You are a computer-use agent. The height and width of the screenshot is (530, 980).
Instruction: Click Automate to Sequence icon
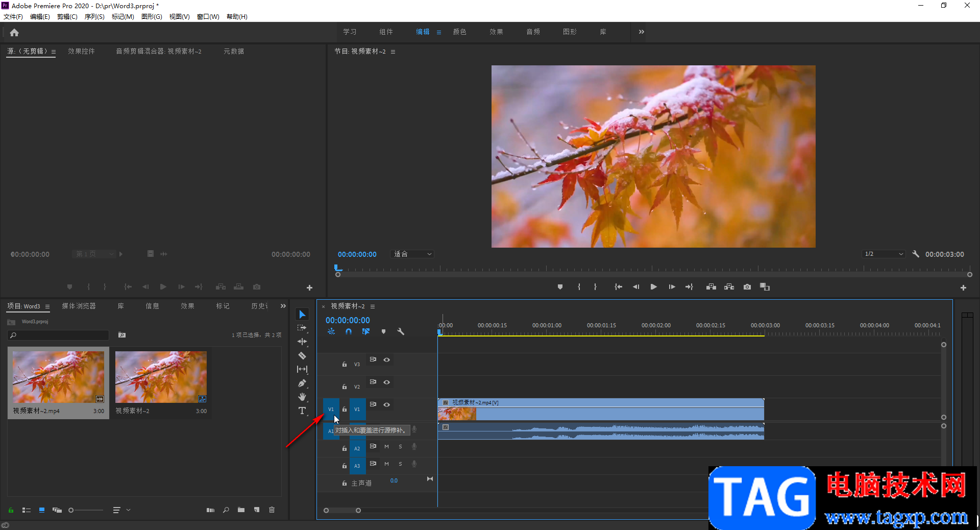click(x=210, y=510)
